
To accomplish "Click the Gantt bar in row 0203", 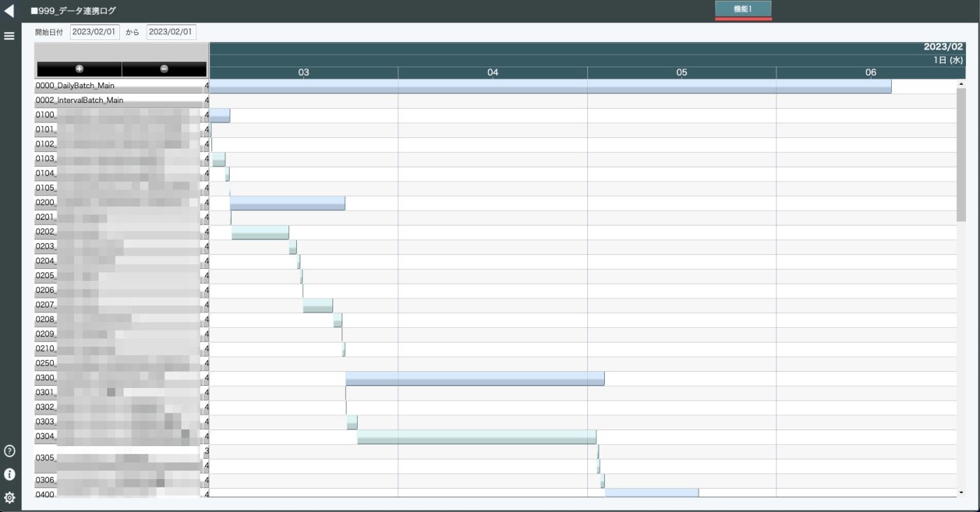I will click(x=293, y=247).
